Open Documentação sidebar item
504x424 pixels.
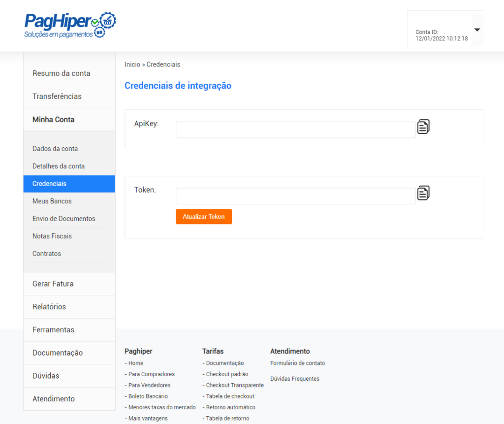[69, 353]
